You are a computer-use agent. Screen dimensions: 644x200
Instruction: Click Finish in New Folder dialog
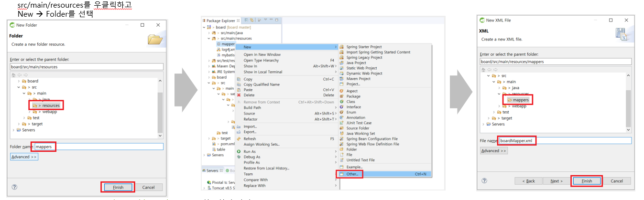tap(118, 187)
